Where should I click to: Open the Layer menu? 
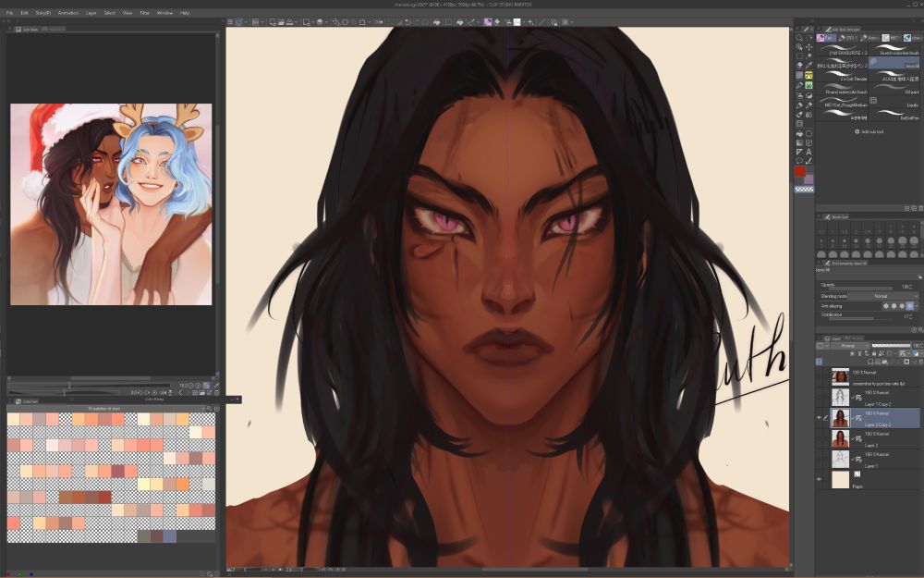[x=91, y=12]
